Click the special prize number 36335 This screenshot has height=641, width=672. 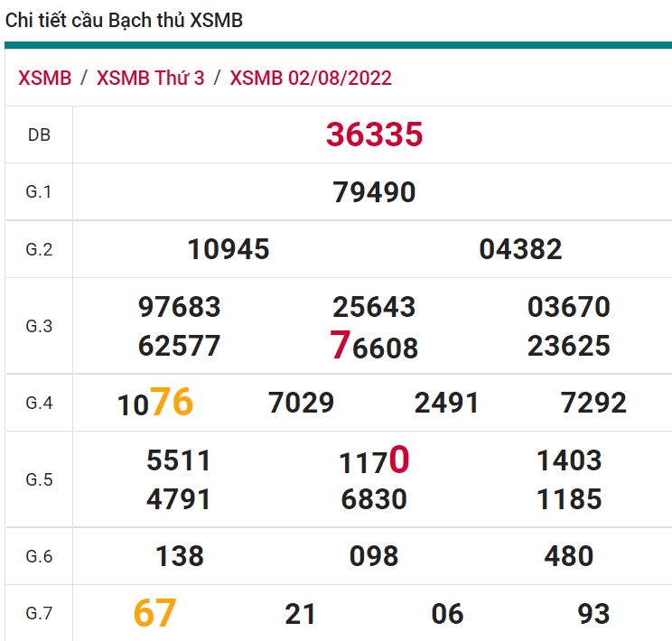pyautogui.click(x=374, y=135)
